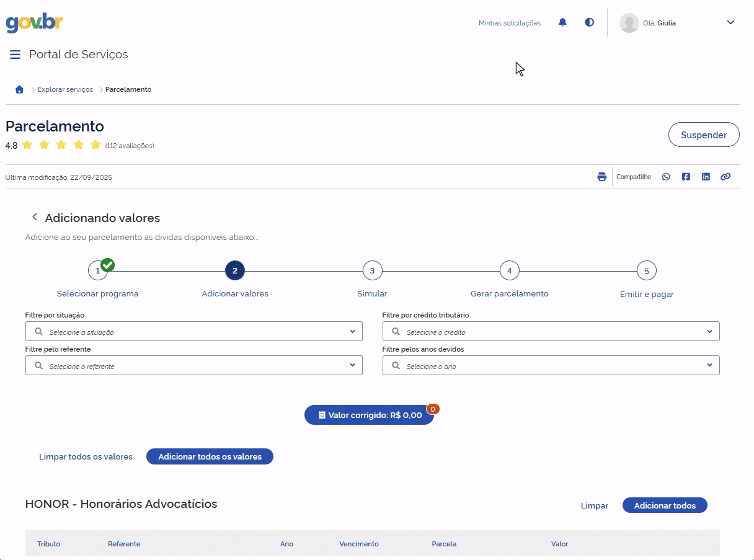Screen dimensions: 754x560
Task: Click Adicionar todos for HONOR section
Action: click(665, 505)
